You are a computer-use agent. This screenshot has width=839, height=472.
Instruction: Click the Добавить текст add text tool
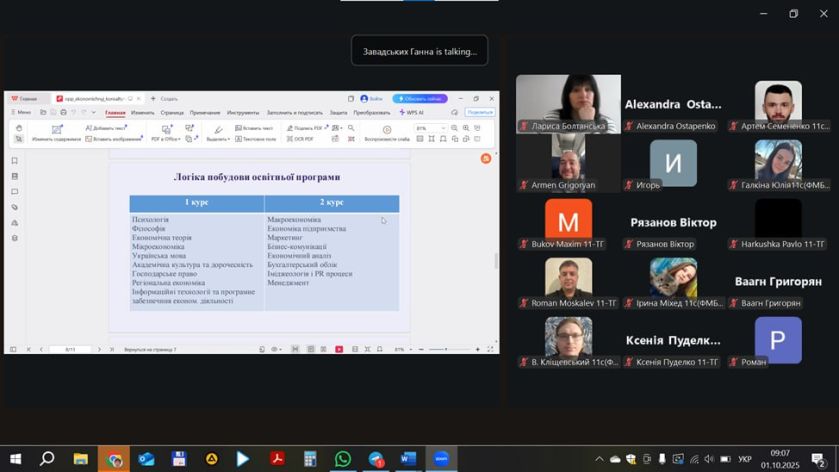tap(106, 128)
